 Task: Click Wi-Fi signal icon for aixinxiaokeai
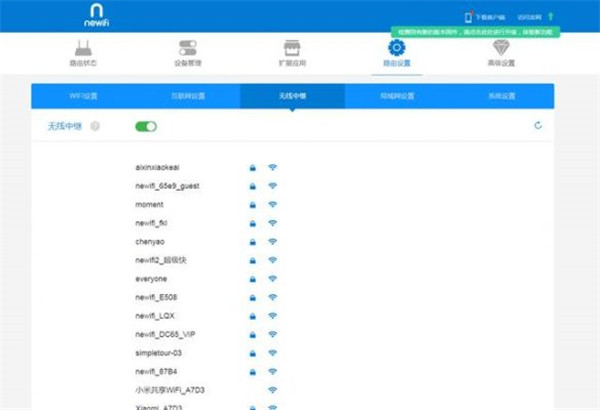pyautogui.click(x=272, y=167)
